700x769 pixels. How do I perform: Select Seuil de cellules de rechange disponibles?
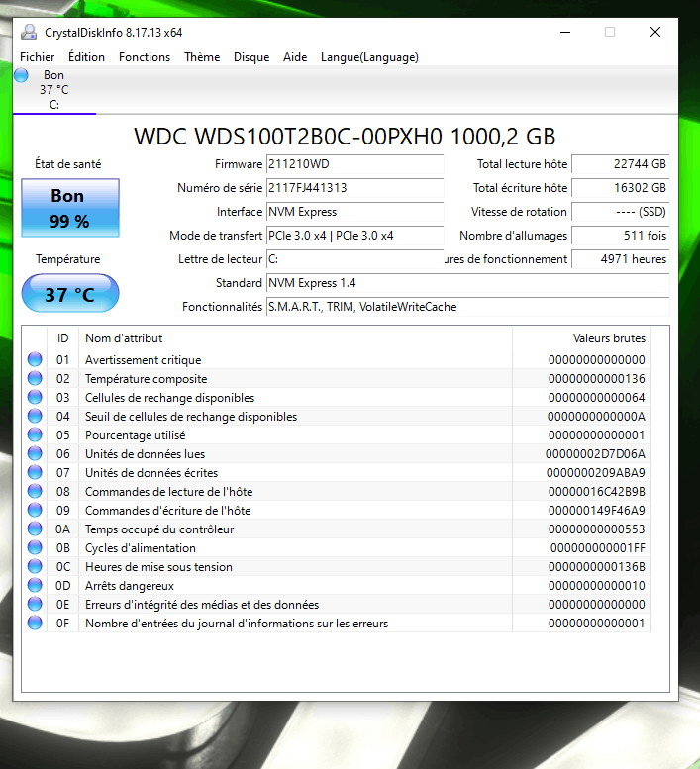click(x=191, y=417)
